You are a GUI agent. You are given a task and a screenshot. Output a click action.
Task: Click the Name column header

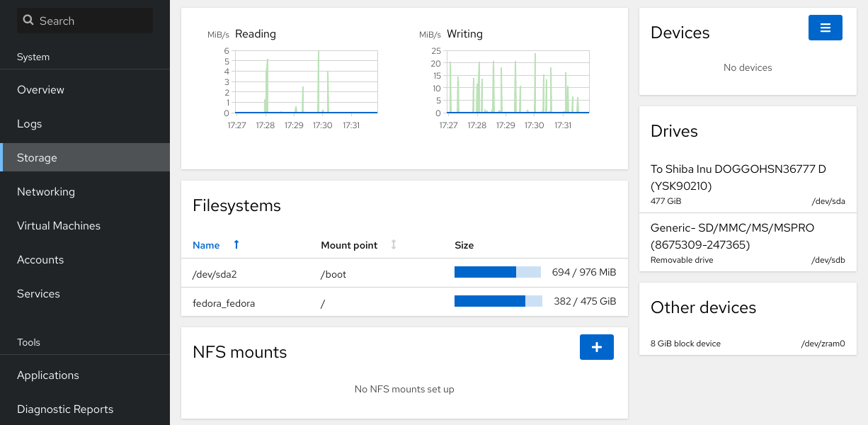point(206,245)
